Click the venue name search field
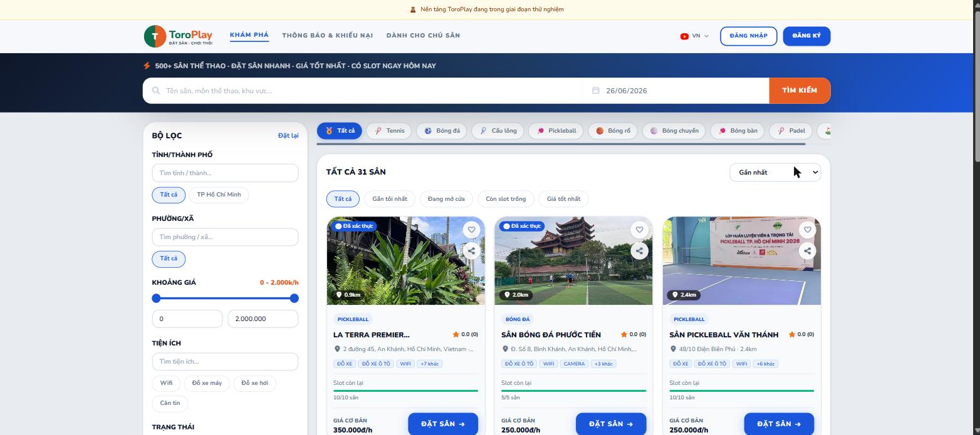This screenshot has width=980, height=435. (363, 91)
